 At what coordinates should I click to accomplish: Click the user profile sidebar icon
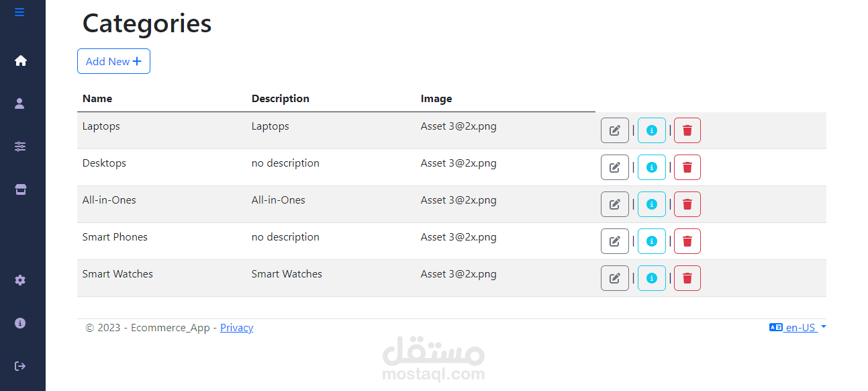(x=19, y=103)
